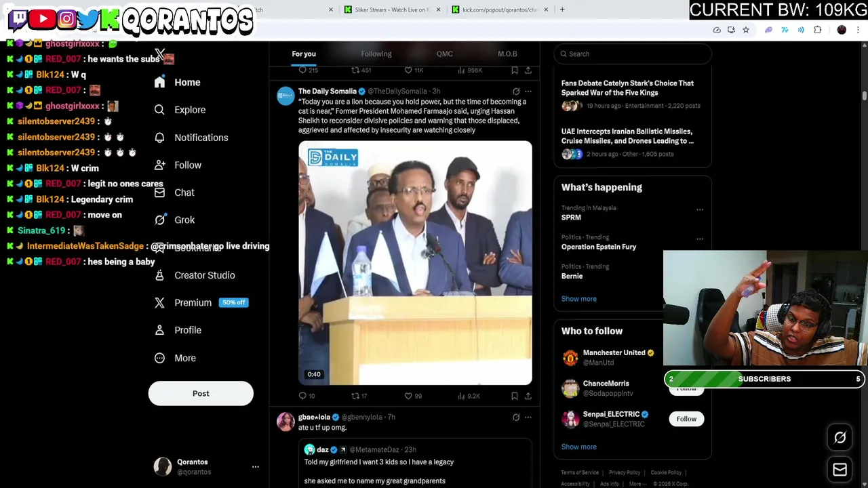Open Cookie Policy link
Image resolution: width=868 pixels, height=488 pixels.
click(666, 472)
